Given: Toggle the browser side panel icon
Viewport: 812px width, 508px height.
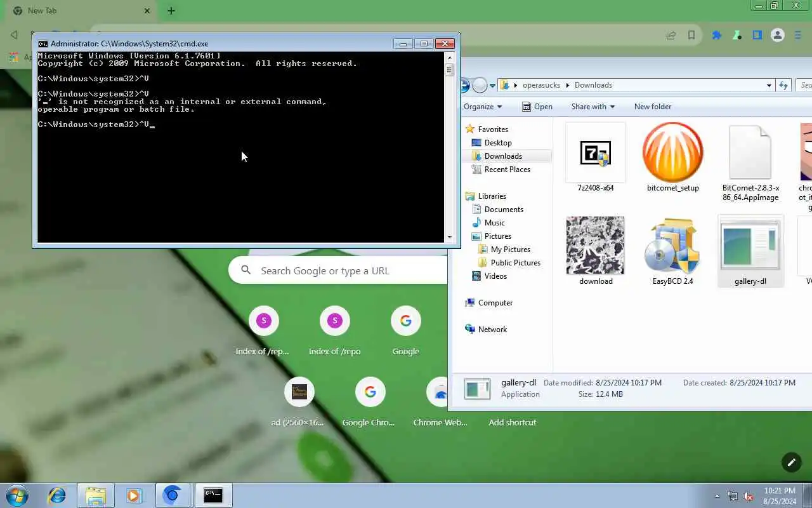Looking at the screenshot, I should (757, 36).
